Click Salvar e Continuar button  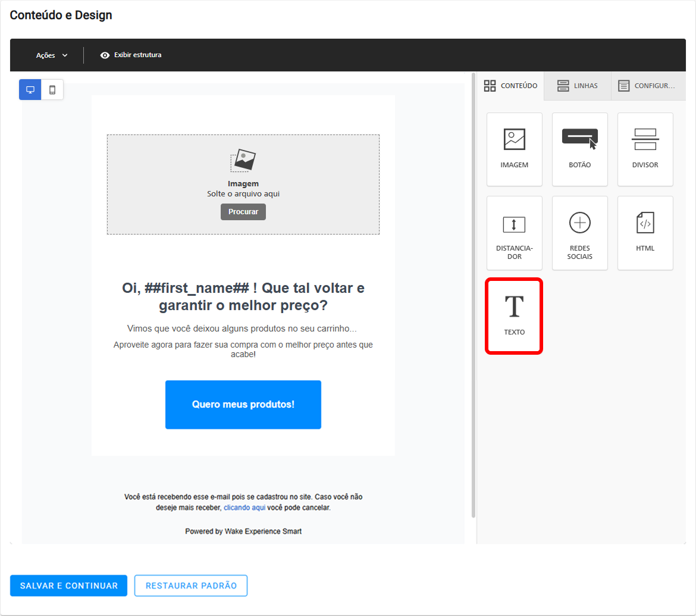tap(69, 586)
